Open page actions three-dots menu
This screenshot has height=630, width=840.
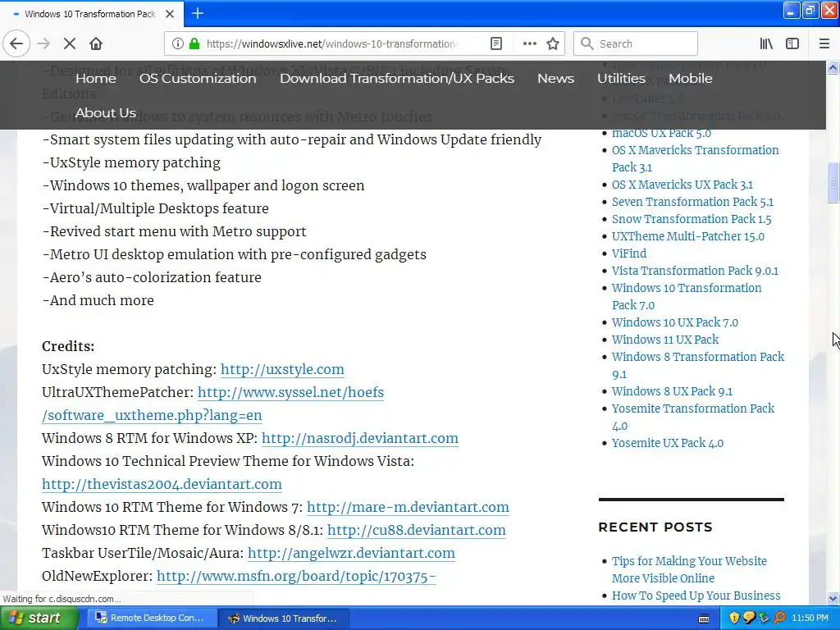pyautogui.click(x=529, y=43)
